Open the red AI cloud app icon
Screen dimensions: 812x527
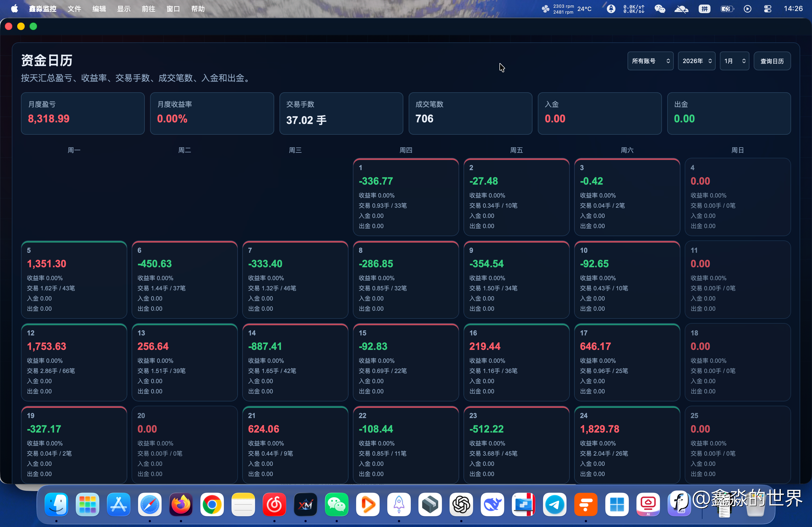coord(648,504)
